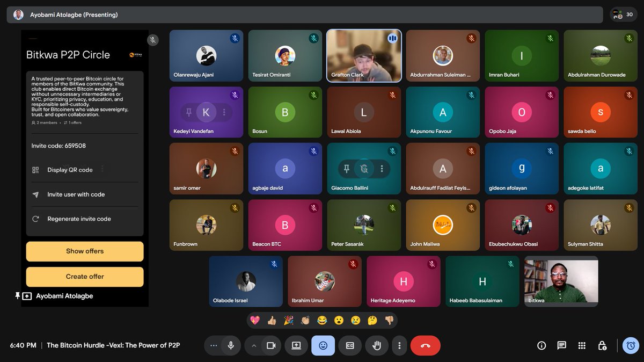
Task: Turn on captions in the call controls
Action: (x=350, y=346)
